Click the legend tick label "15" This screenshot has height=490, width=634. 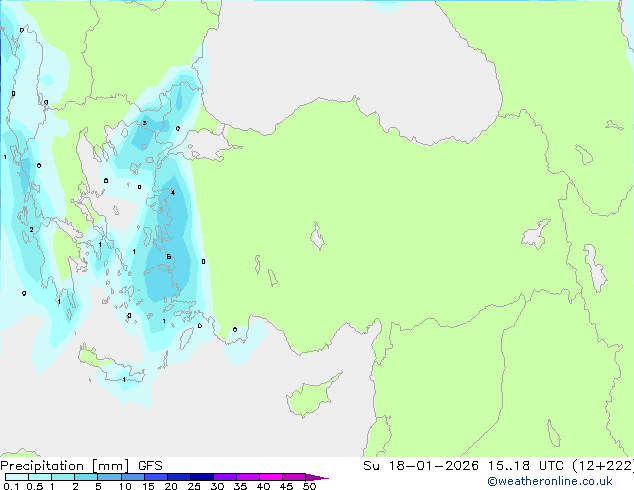pyautogui.click(x=148, y=486)
